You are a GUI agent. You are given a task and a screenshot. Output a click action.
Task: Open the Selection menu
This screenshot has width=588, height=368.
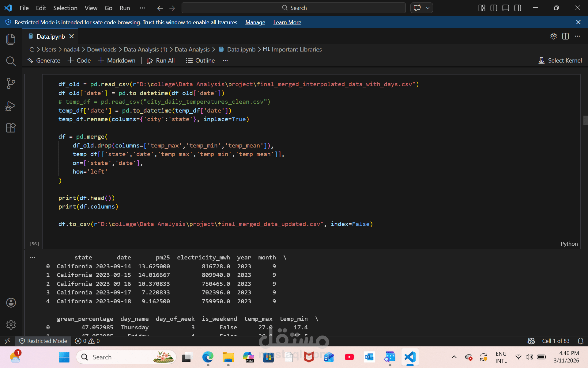point(65,8)
